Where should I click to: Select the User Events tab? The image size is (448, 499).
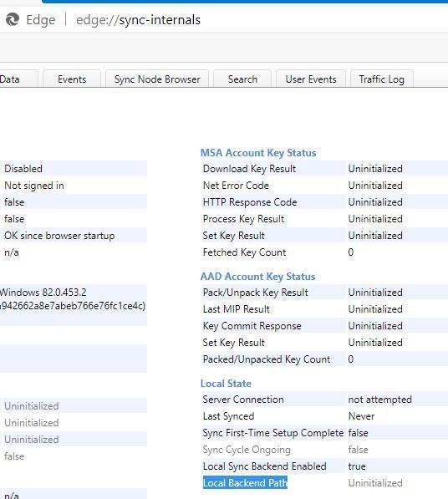[x=311, y=79]
